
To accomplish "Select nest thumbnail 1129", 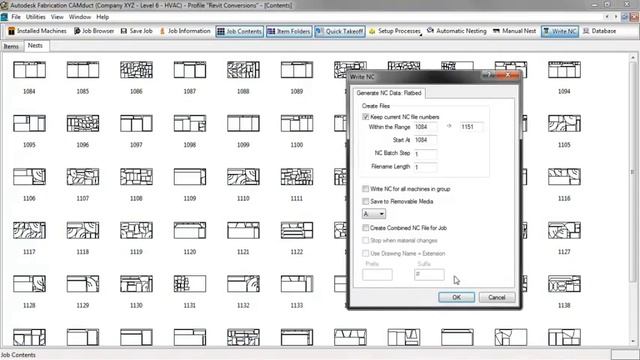I will click(83, 284).
